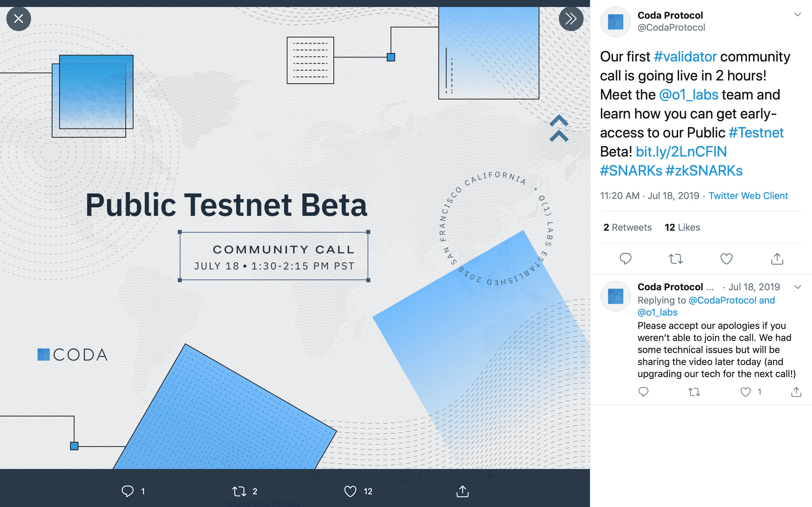Like the tweet via bottom bar heart
The width and height of the screenshot is (812, 507).
[x=350, y=491]
